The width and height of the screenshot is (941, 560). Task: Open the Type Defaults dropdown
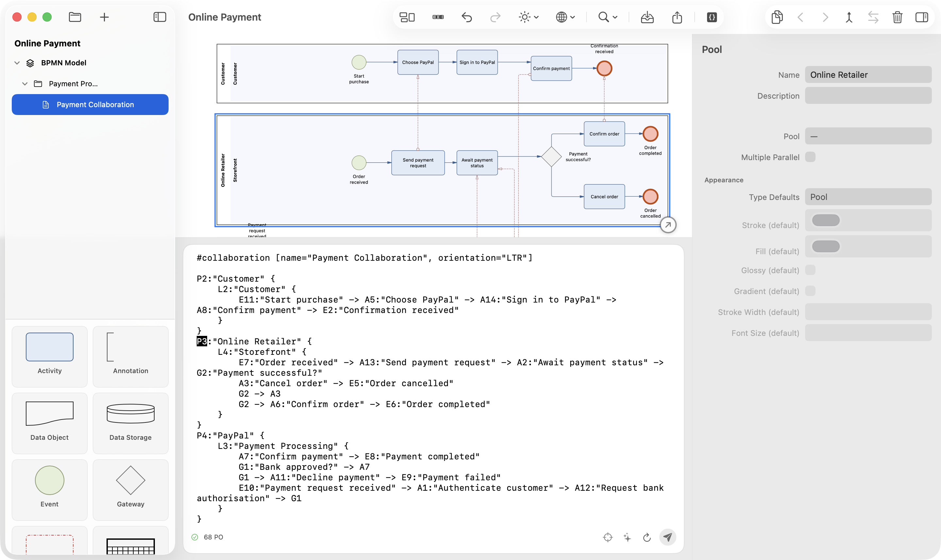click(868, 197)
